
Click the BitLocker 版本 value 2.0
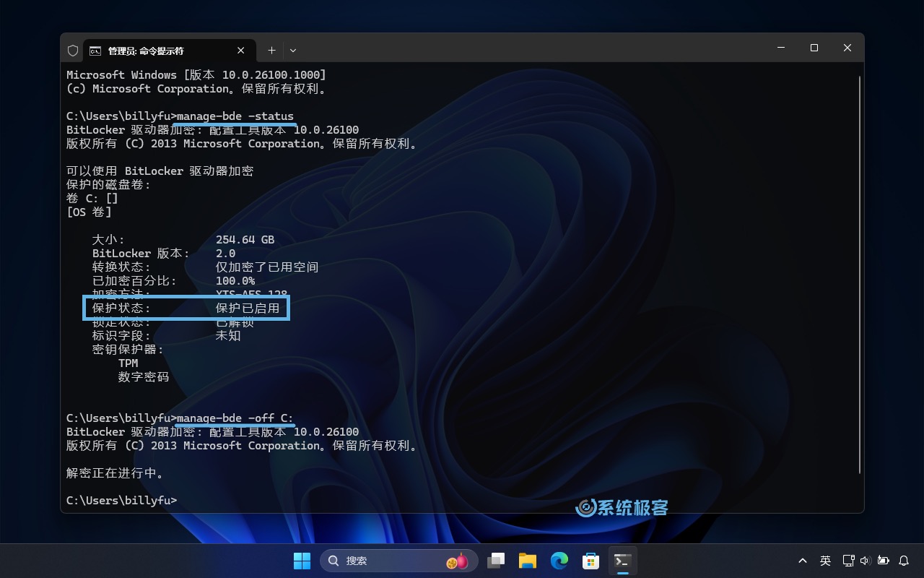coord(226,254)
